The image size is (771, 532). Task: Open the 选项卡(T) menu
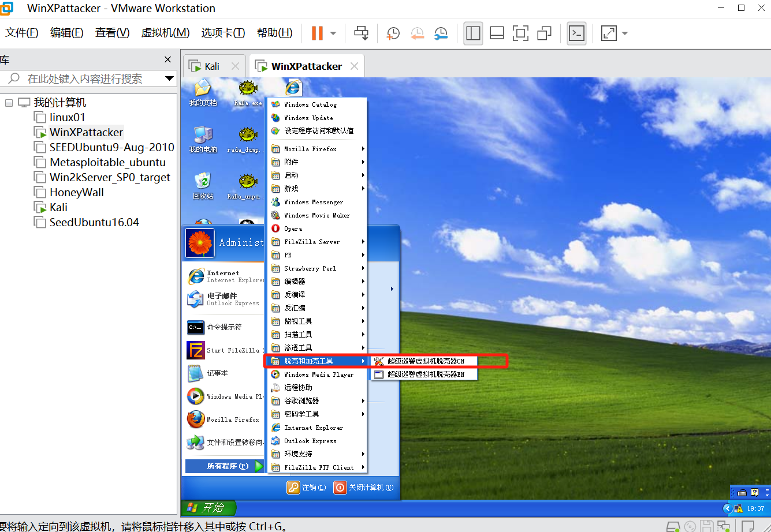coord(223,33)
